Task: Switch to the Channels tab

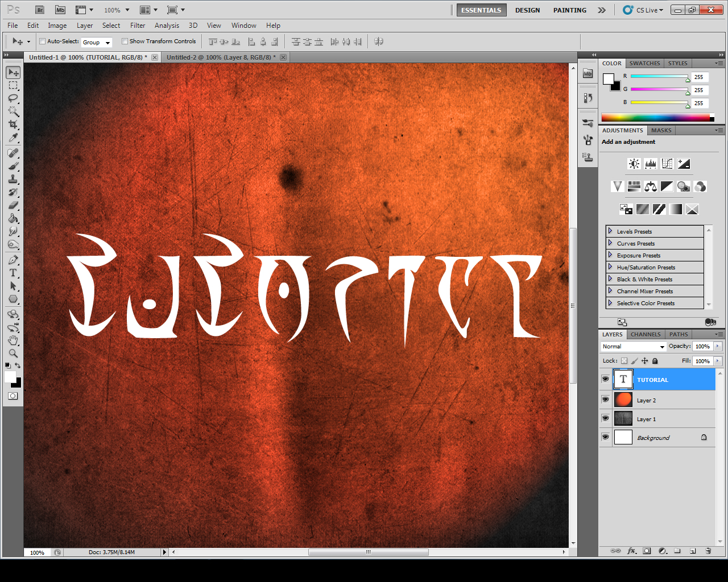Action: pos(646,334)
